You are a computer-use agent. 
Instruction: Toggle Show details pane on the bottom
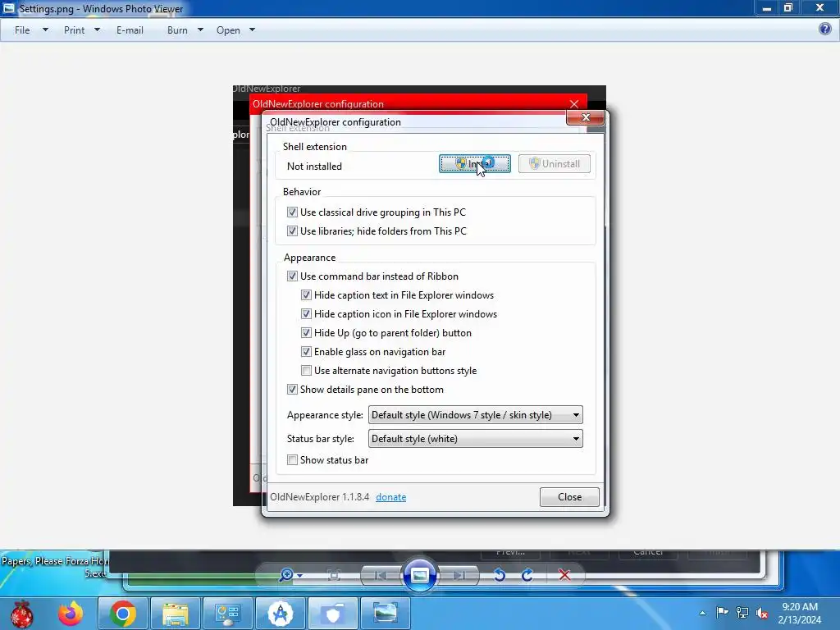[x=292, y=390]
